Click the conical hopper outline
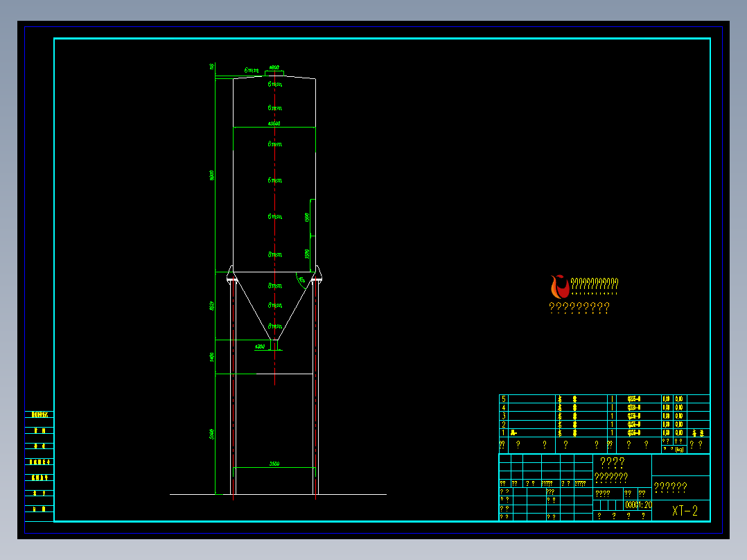 (x=274, y=306)
